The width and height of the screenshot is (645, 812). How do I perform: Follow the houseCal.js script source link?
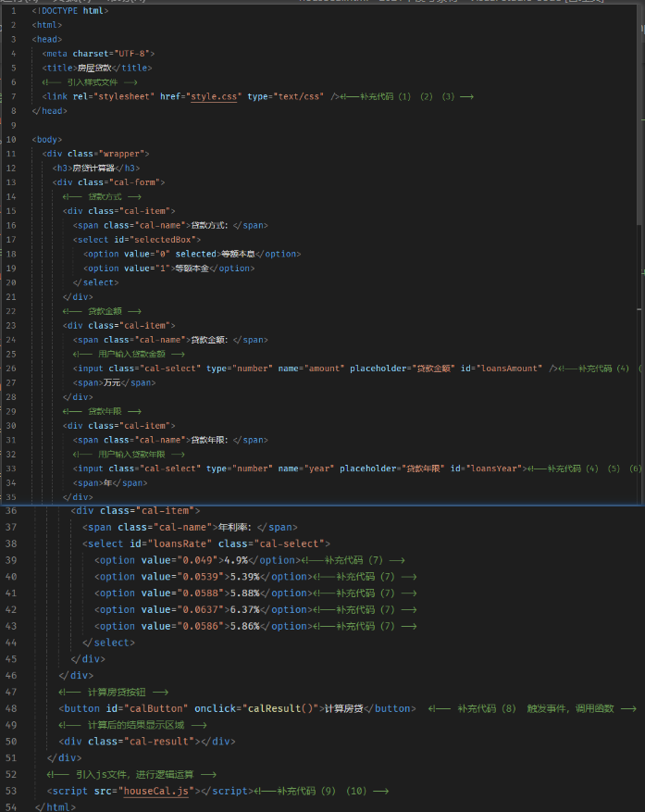[155, 791]
